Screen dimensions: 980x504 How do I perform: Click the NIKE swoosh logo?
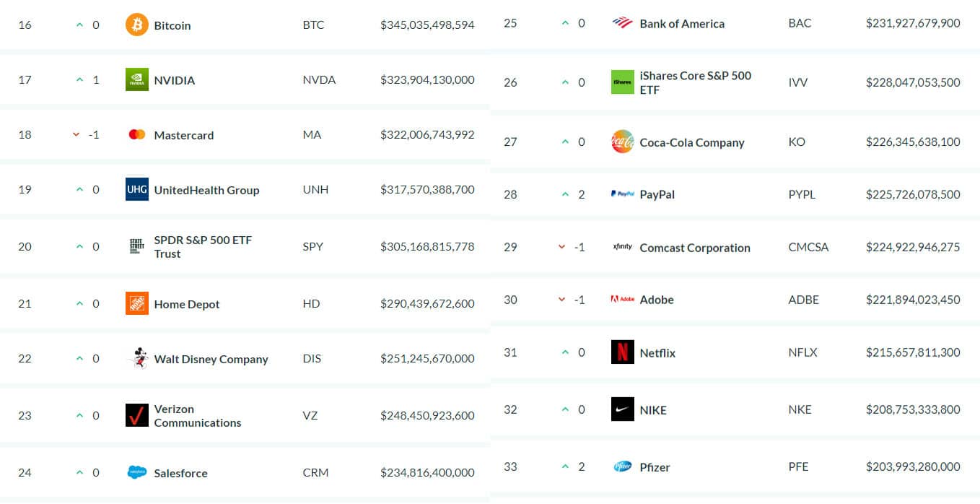pyautogui.click(x=622, y=409)
